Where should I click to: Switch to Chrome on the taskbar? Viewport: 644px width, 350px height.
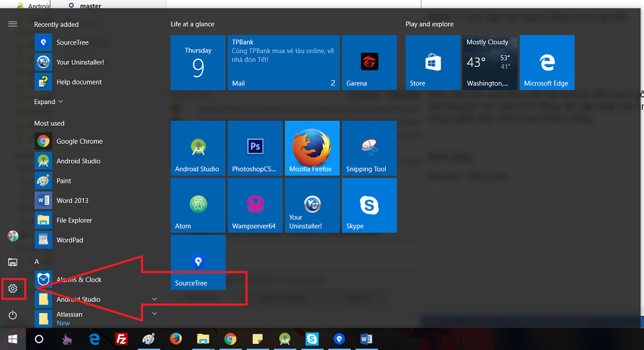(x=230, y=339)
